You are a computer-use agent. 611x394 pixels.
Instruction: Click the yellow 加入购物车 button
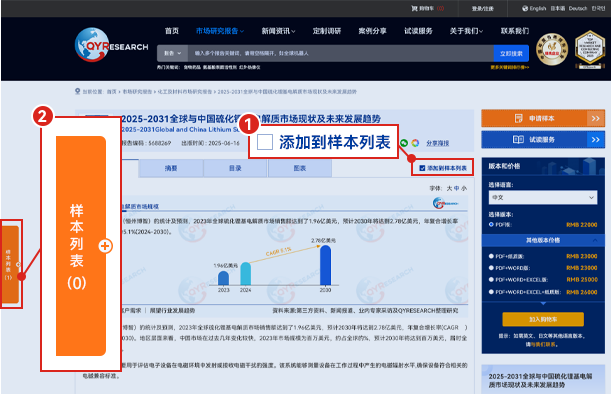pyautogui.click(x=543, y=319)
